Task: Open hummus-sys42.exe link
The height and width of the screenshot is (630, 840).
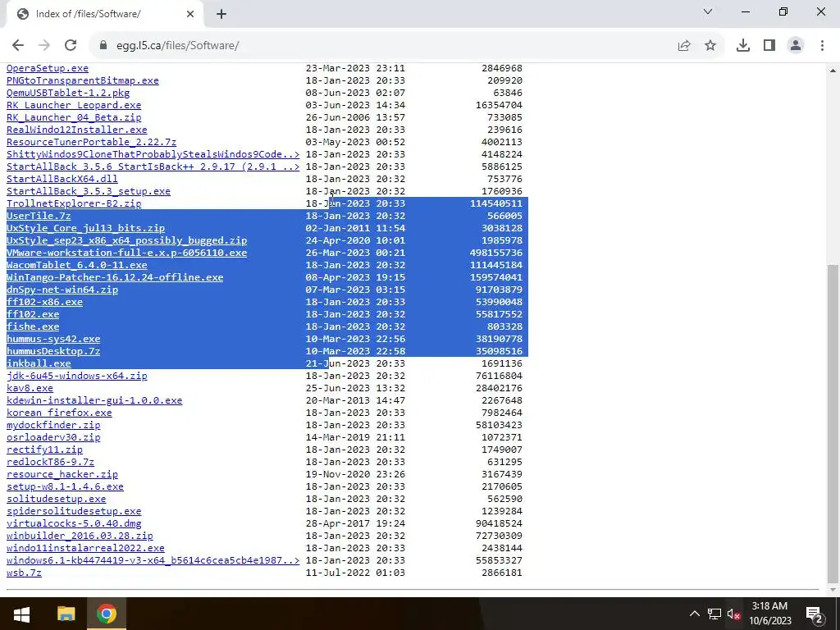Action: (x=53, y=339)
